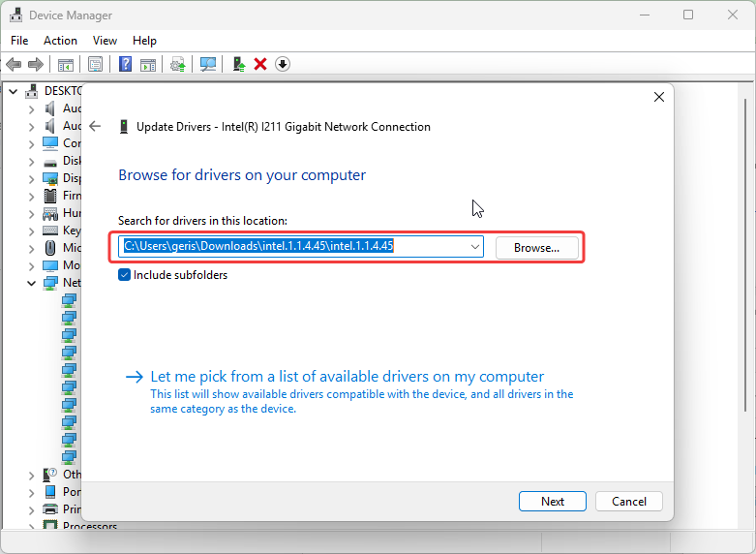756x554 pixels.
Task: Click the Update device driver toolbar icon
Action: click(238, 64)
